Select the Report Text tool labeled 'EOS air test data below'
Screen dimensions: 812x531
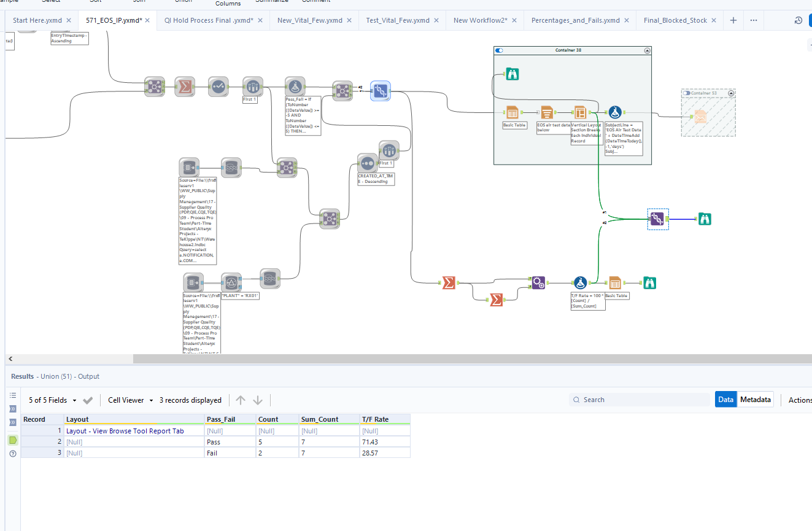click(547, 112)
